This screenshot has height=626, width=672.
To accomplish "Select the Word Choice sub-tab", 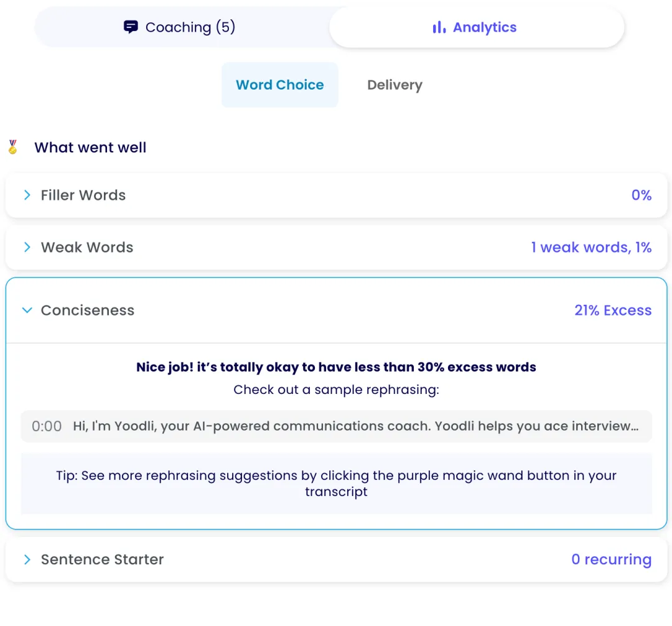I will click(x=280, y=85).
